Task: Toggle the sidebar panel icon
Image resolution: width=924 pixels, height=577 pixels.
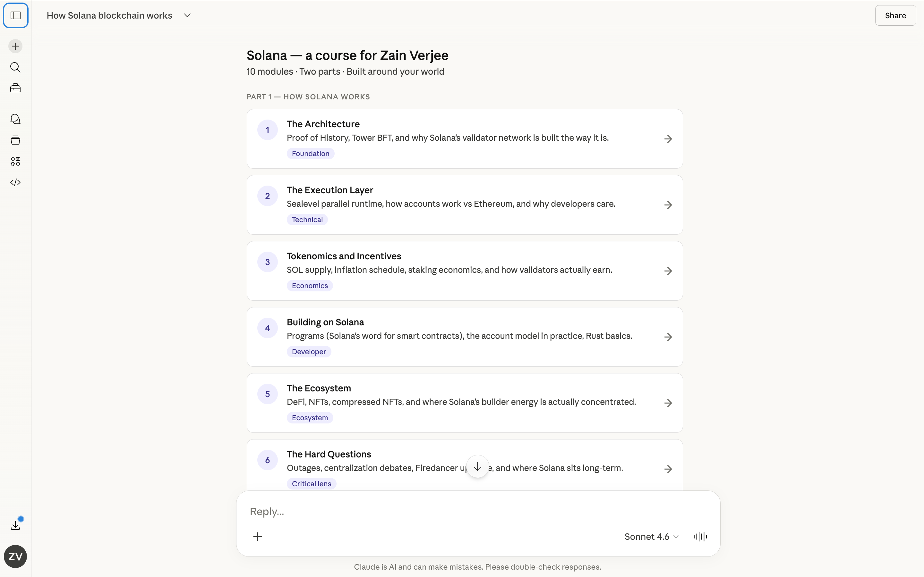Action: [16, 16]
